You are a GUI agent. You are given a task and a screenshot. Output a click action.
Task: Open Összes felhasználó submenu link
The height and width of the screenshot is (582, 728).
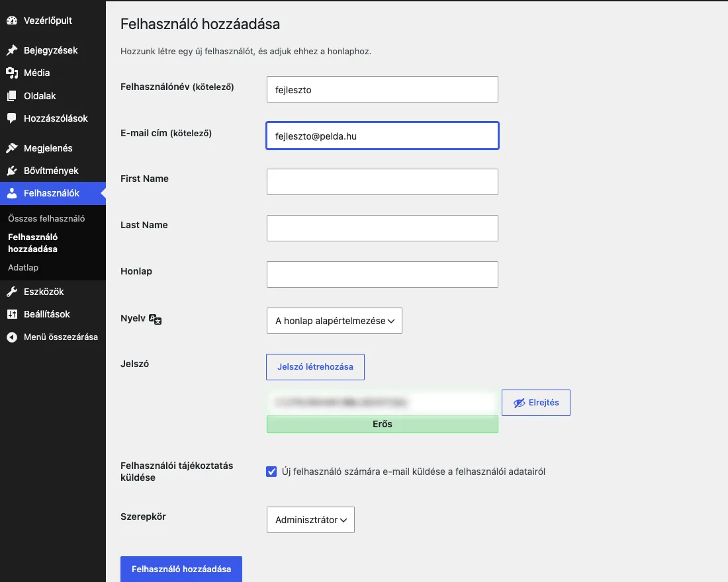(x=46, y=219)
